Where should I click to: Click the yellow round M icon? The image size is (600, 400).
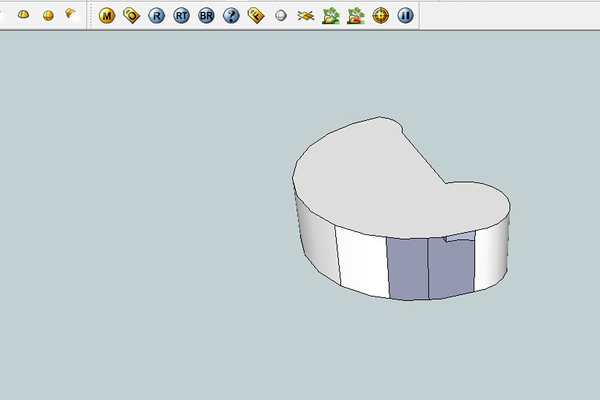[x=107, y=16]
